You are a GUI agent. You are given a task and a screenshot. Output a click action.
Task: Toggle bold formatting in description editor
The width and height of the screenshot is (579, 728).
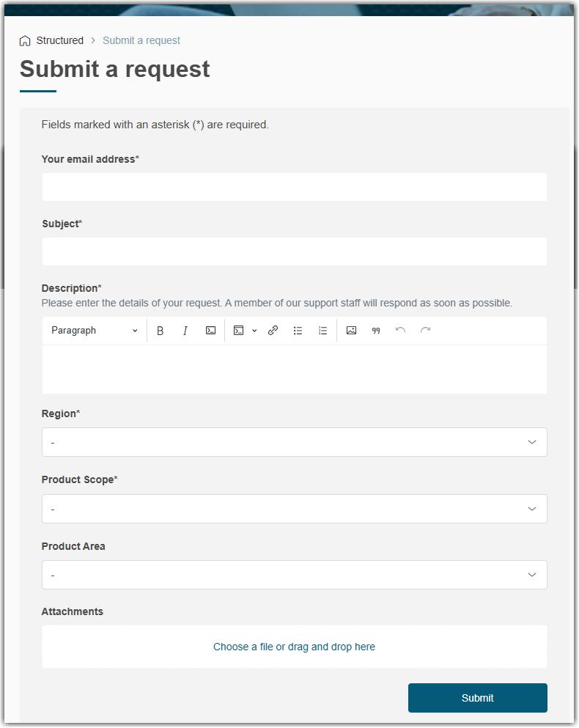(x=161, y=331)
